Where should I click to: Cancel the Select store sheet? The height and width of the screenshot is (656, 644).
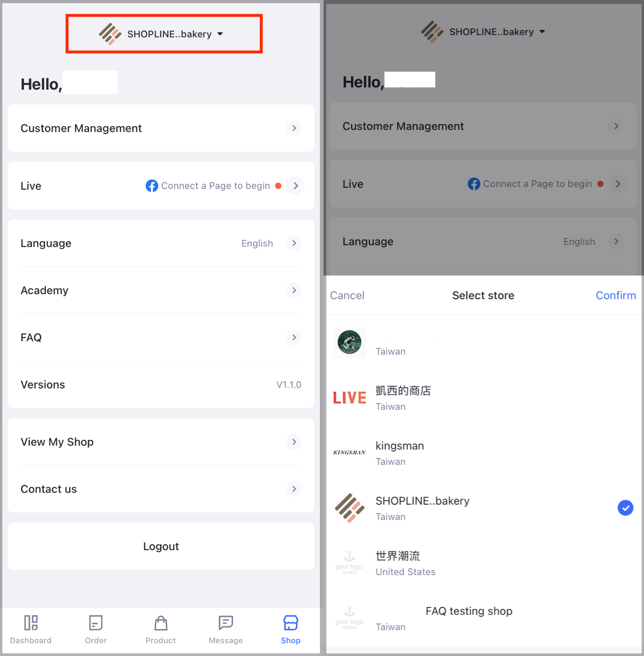(x=347, y=295)
